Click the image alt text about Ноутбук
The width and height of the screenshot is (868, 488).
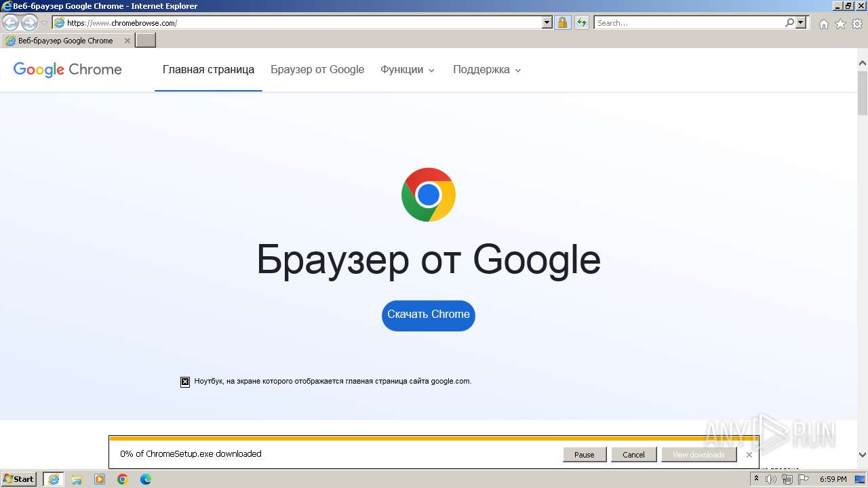pyautogui.click(x=332, y=381)
